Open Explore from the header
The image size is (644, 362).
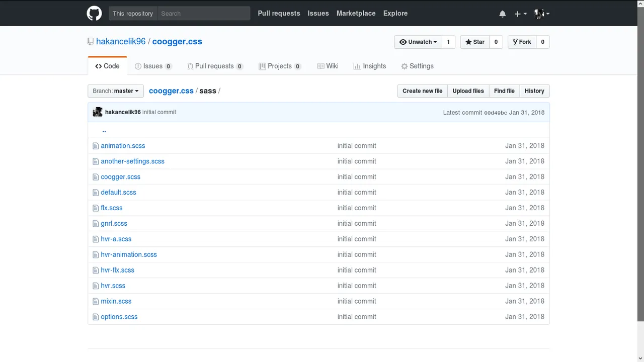tap(395, 14)
